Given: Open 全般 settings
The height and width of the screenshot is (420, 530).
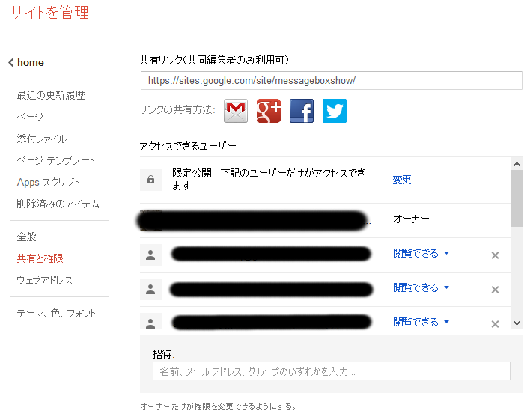Looking at the screenshot, I should click(26, 237).
